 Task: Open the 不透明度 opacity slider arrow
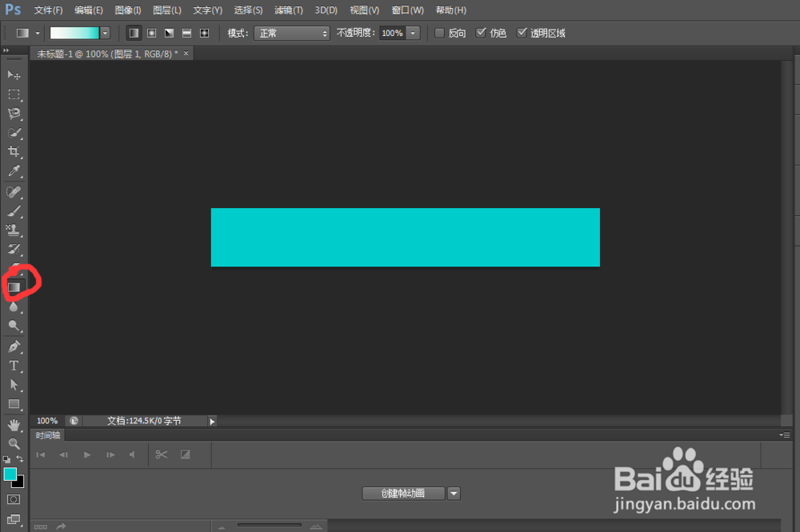click(x=413, y=33)
